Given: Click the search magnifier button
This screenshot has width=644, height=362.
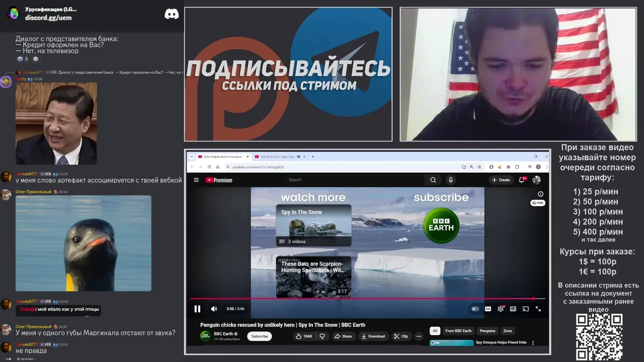Looking at the screenshot, I should point(433,179).
